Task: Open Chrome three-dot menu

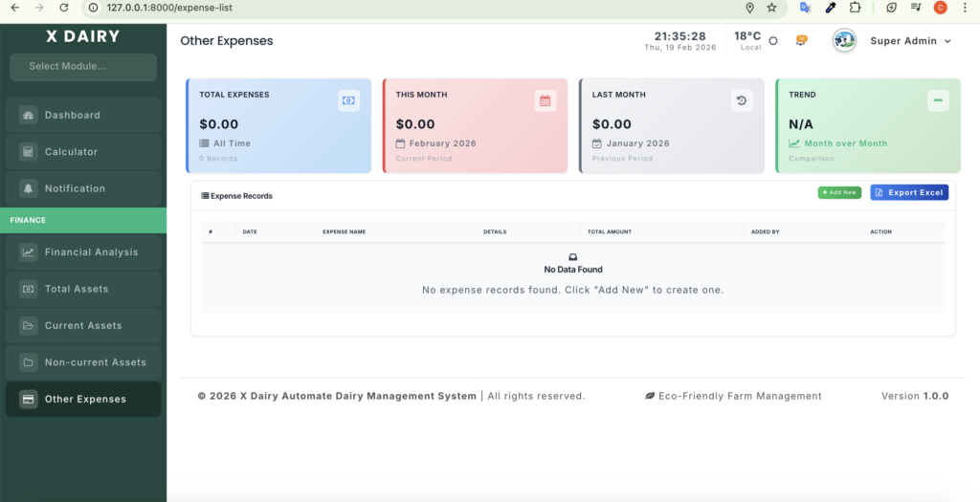Action: coord(964,8)
